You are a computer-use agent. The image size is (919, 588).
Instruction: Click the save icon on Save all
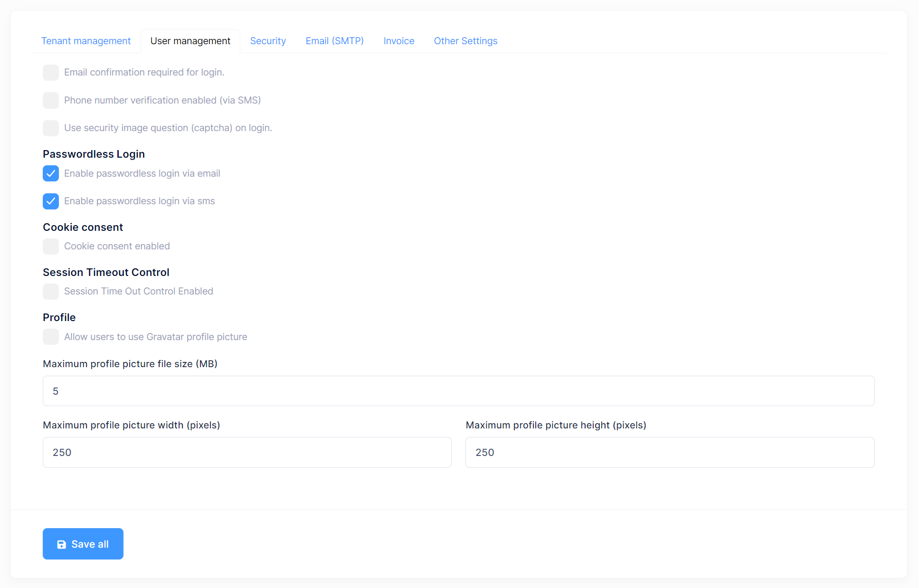(x=61, y=544)
